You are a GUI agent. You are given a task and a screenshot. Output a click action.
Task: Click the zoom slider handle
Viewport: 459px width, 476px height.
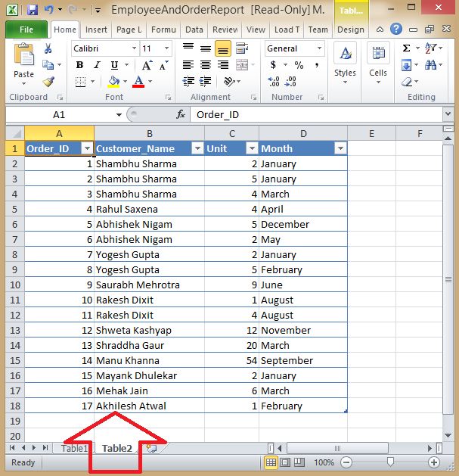(390, 462)
